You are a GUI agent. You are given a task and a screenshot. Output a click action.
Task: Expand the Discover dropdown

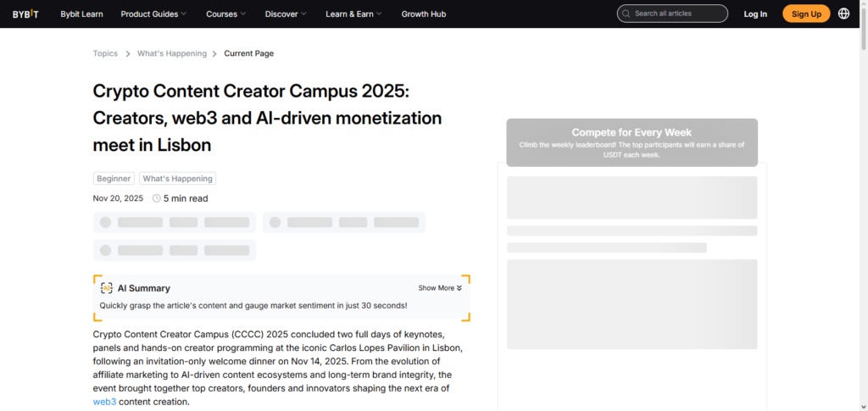click(286, 14)
